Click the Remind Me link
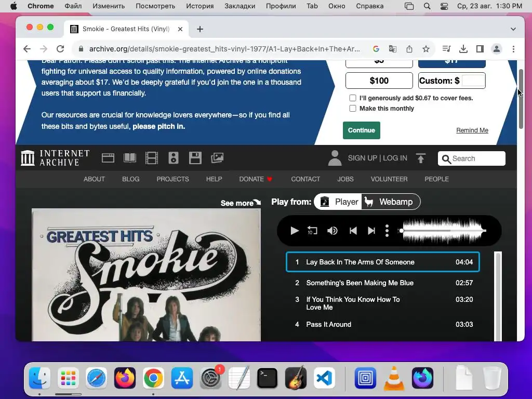 point(472,130)
